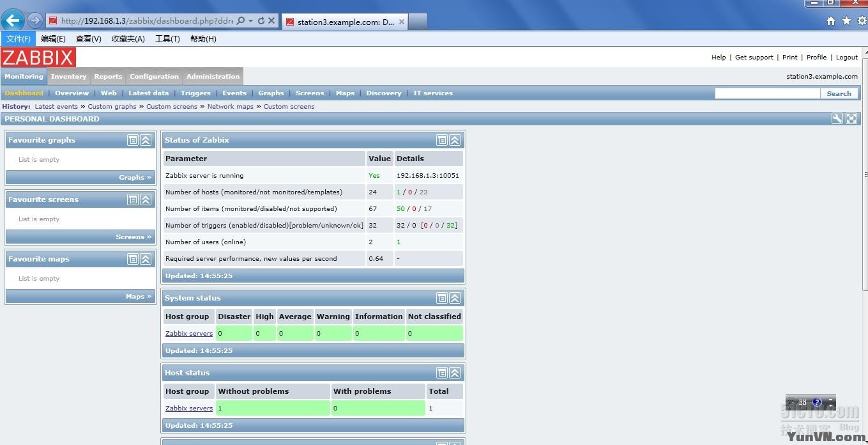Click the ZABBIX logo
The width and height of the screenshot is (868, 445).
coord(38,58)
